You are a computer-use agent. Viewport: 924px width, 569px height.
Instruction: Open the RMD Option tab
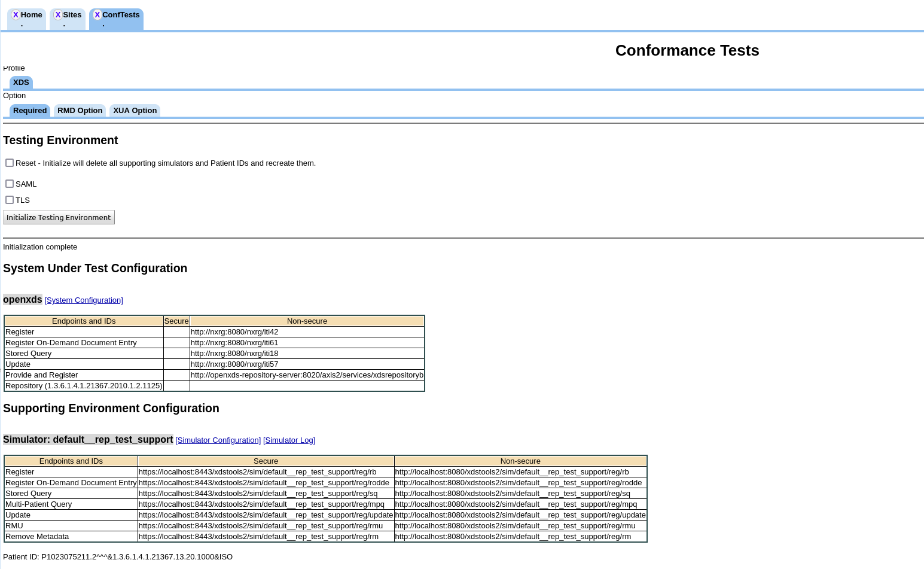(80, 111)
